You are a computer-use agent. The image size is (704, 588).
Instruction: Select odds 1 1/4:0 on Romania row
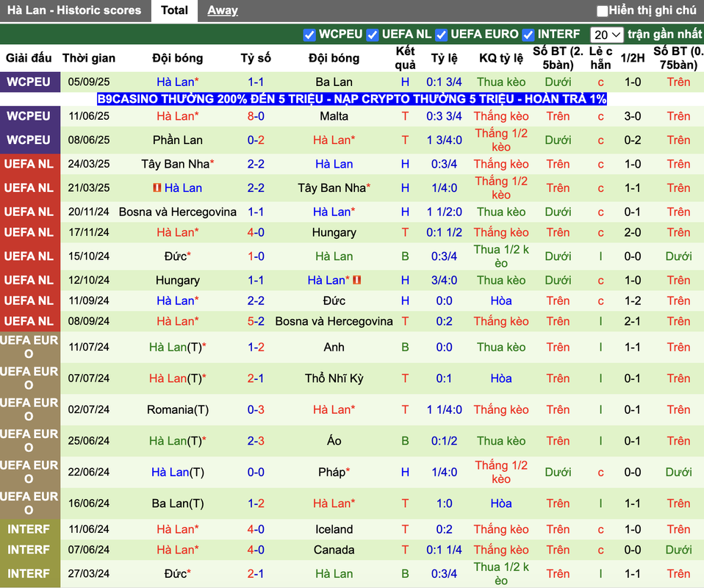pos(444,410)
